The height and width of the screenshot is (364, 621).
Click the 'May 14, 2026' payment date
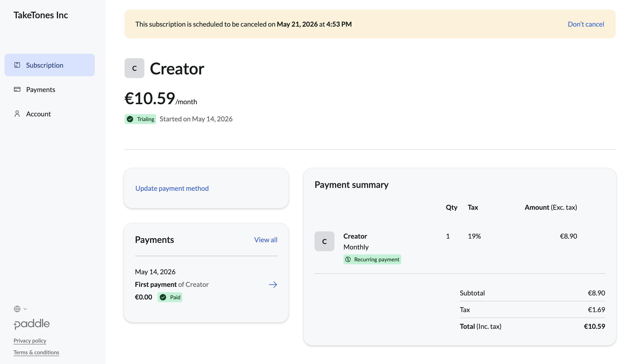pos(155,272)
